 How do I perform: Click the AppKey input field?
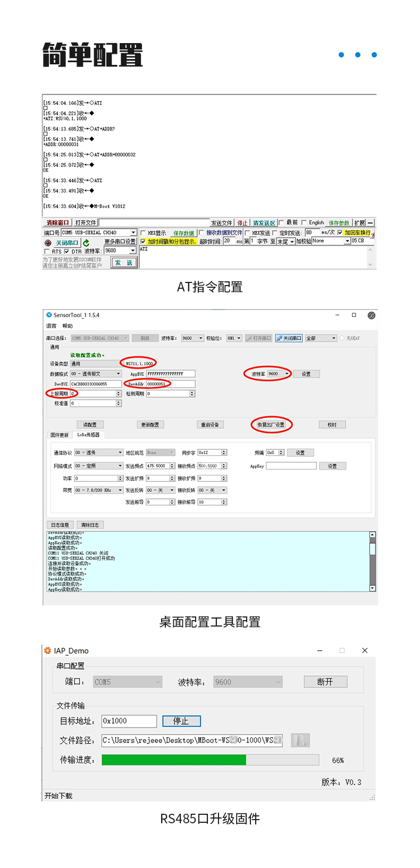click(x=291, y=466)
